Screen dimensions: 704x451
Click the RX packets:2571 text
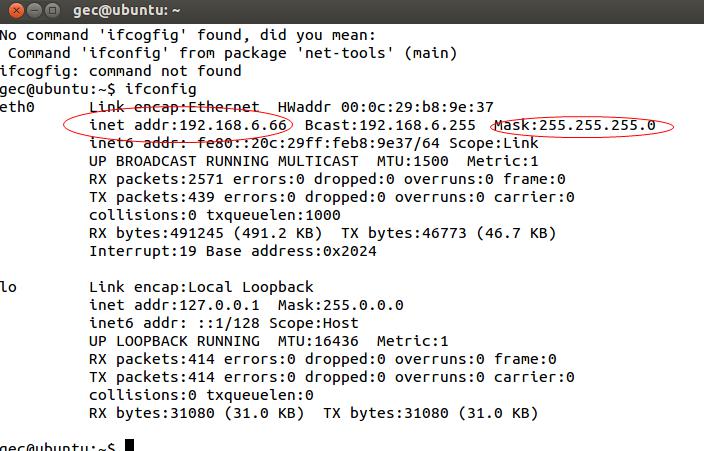(x=156, y=179)
